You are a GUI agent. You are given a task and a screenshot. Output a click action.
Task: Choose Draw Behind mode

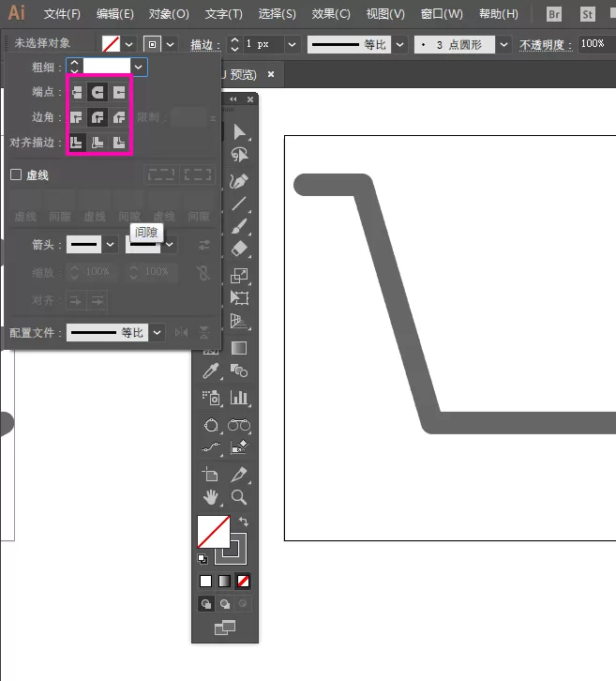click(x=225, y=604)
